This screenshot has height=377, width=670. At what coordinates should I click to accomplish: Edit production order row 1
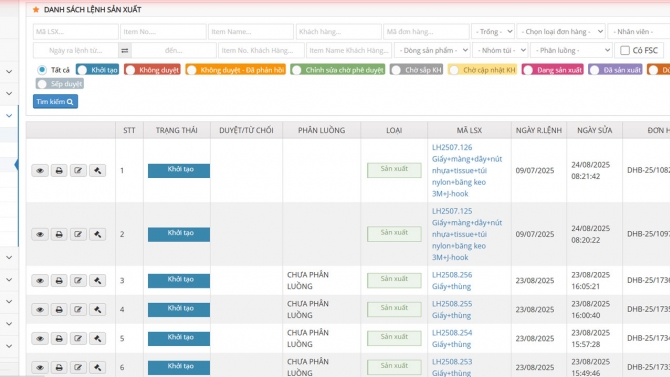click(78, 171)
